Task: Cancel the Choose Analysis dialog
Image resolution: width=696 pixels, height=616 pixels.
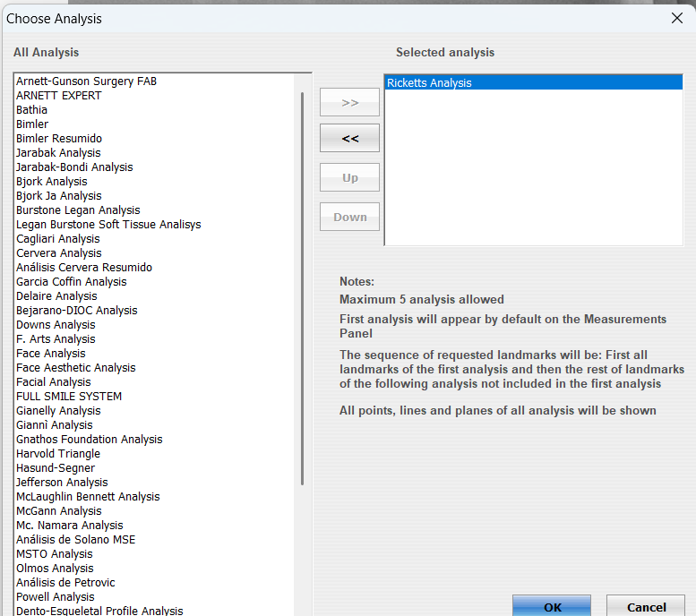Action: [x=646, y=606]
